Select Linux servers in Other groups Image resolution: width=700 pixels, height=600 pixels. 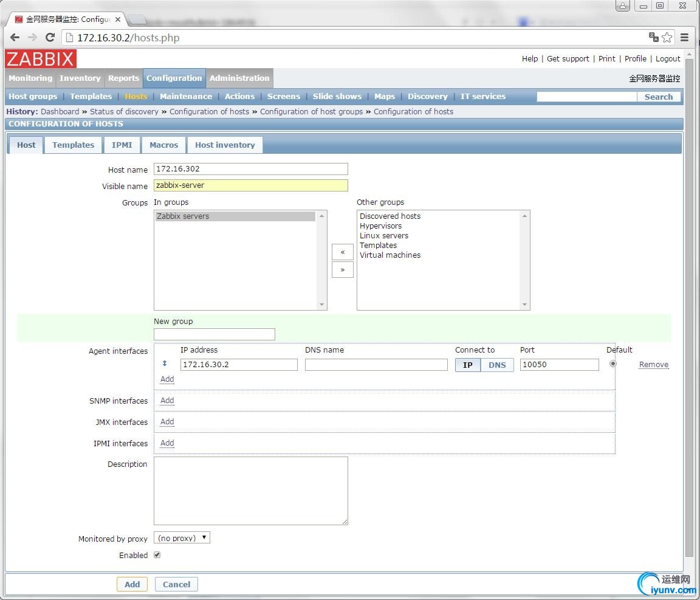(x=384, y=235)
